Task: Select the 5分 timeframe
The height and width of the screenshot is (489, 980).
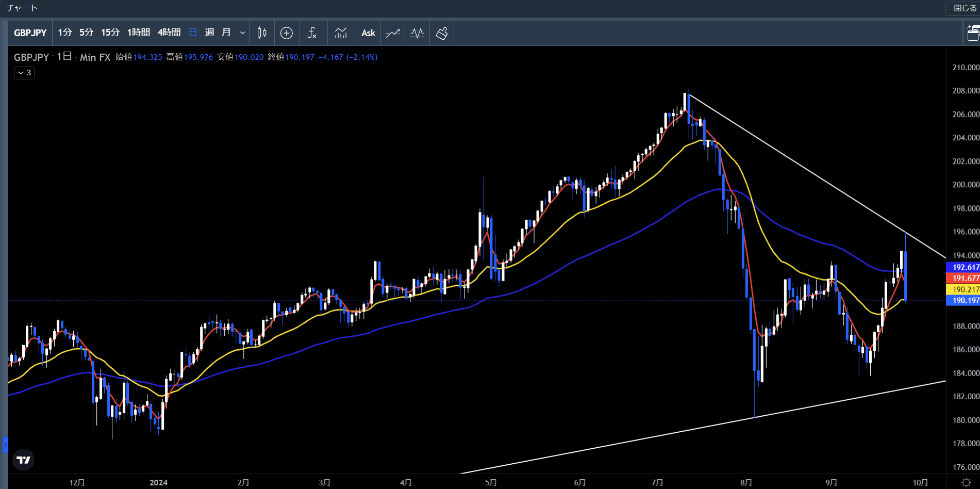Action: [87, 33]
